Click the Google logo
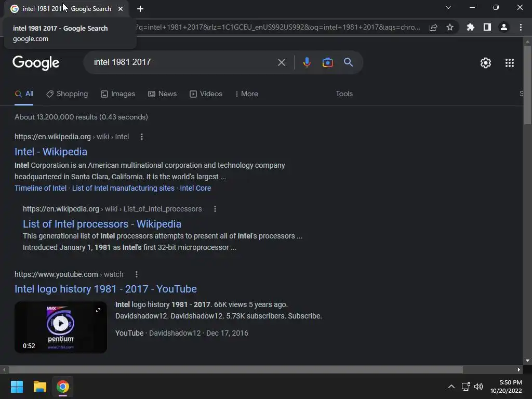Viewport: 532px width, 399px height. click(36, 63)
